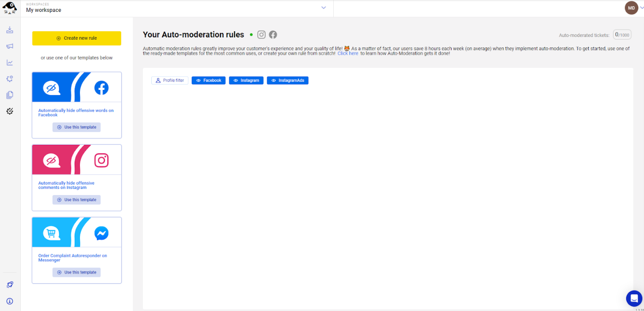
Task: Click the 'Click here' Auto-Moderation link
Action: (348, 53)
